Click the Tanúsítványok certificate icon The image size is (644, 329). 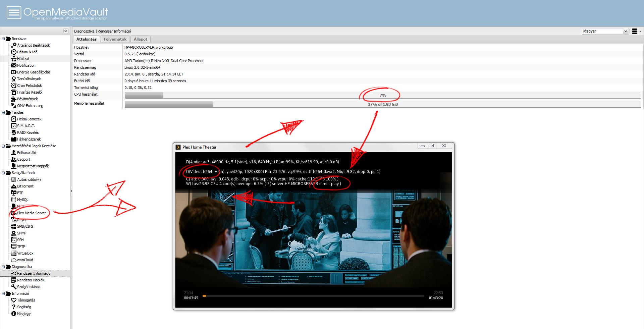pos(14,79)
